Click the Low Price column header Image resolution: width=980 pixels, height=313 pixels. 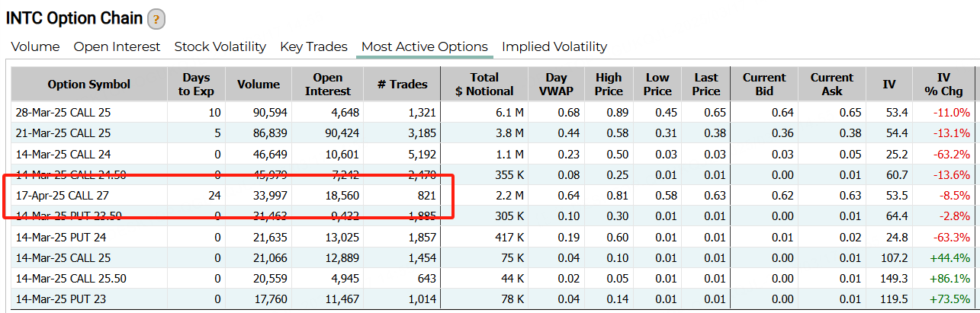pos(657,85)
